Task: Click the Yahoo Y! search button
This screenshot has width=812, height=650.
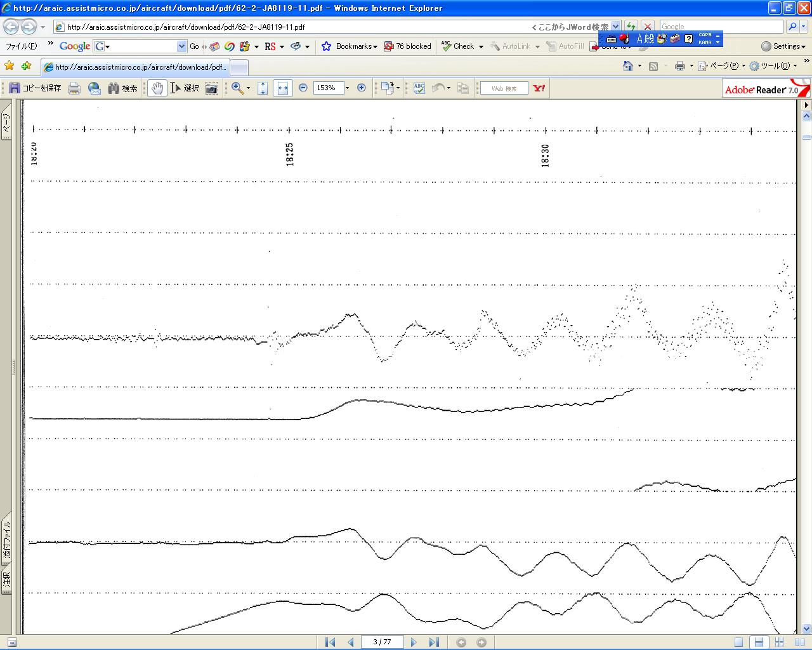Action: coord(539,88)
